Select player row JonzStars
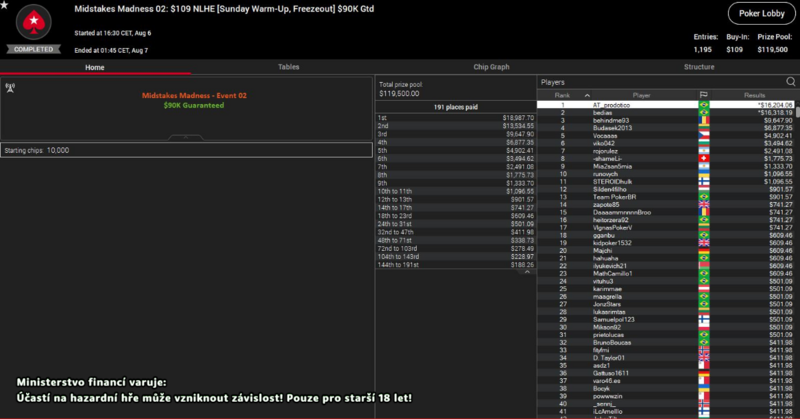The image size is (800, 419). pos(666,304)
